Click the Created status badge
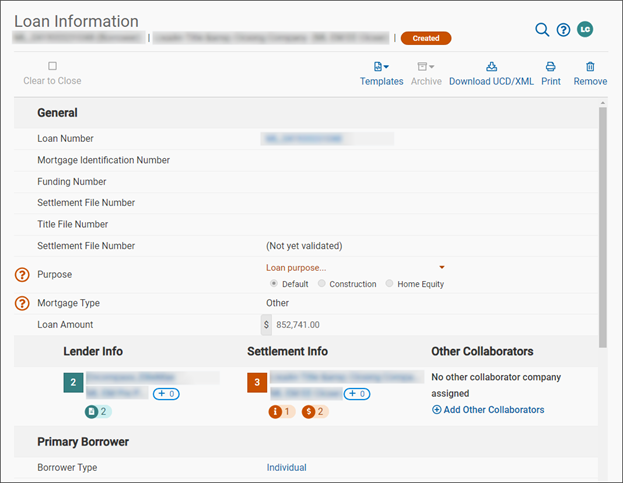Viewport: 623px width, 483px height. [426, 38]
